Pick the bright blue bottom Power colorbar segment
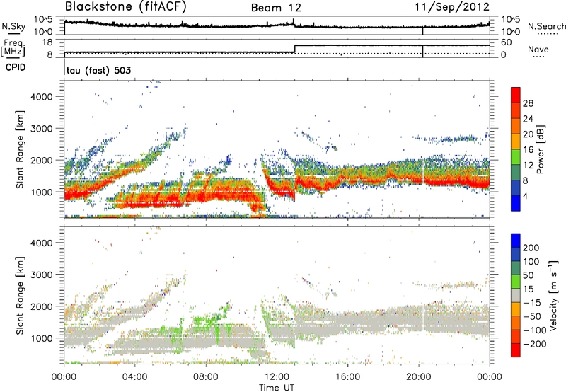566x392 pixels. [x=516, y=203]
